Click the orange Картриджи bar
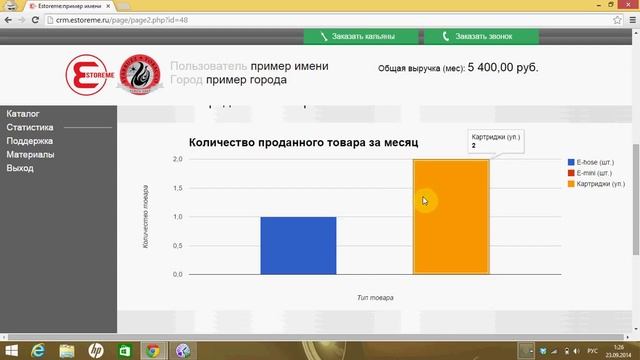640x360 pixels. click(451, 217)
